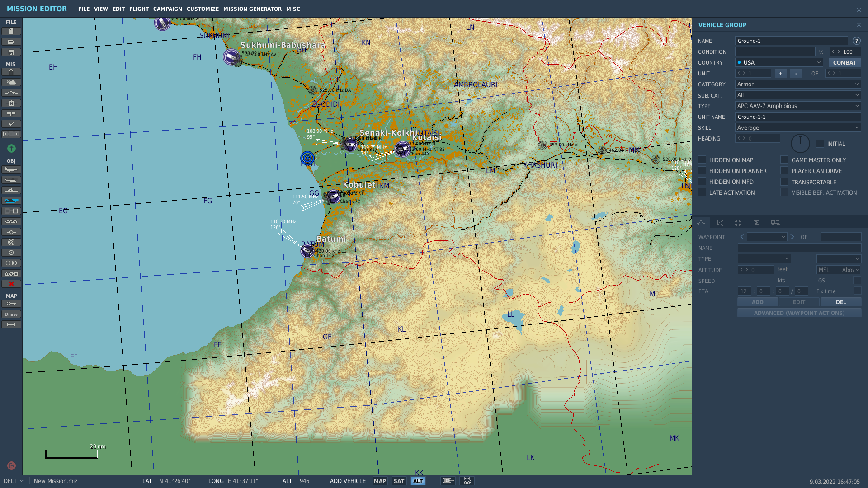The image size is (868, 488).
Task: Open the CAMPAIGN menu
Action: coord(167,9)
